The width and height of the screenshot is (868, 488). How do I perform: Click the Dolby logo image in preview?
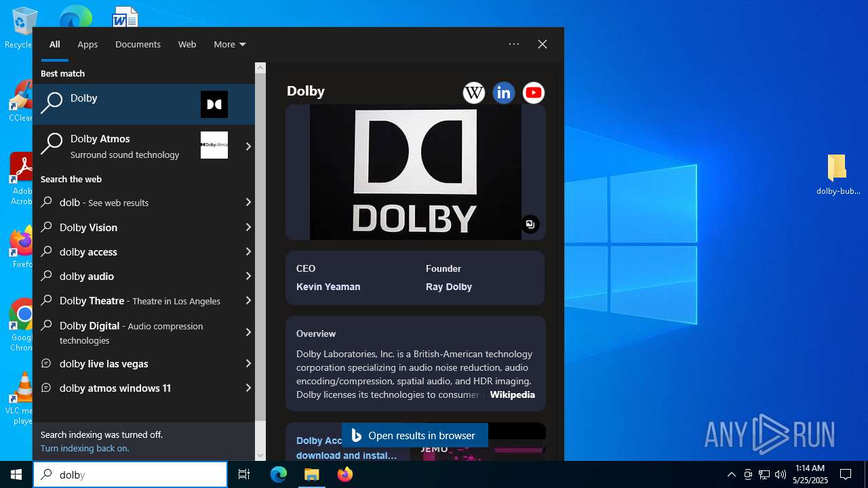pos(415,172)
